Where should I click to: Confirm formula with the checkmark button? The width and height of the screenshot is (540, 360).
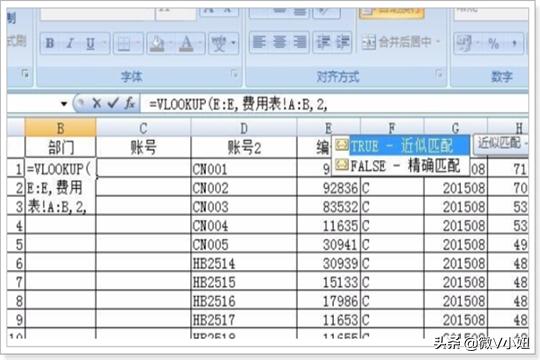coord(113,103)
